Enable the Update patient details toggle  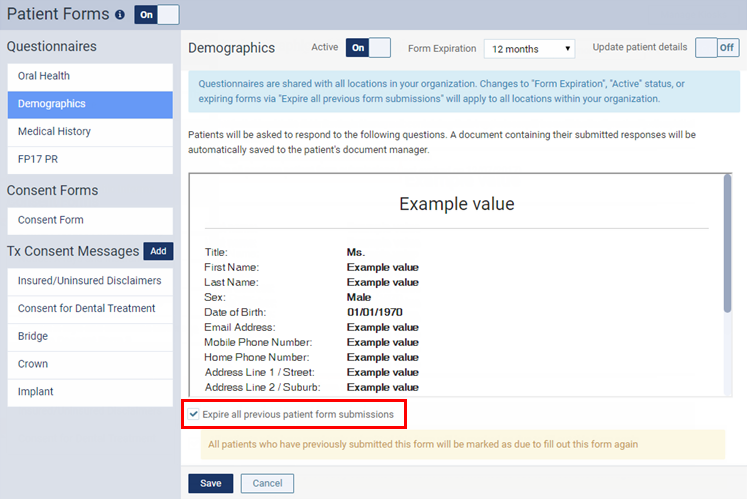click(x=716, y=48)
